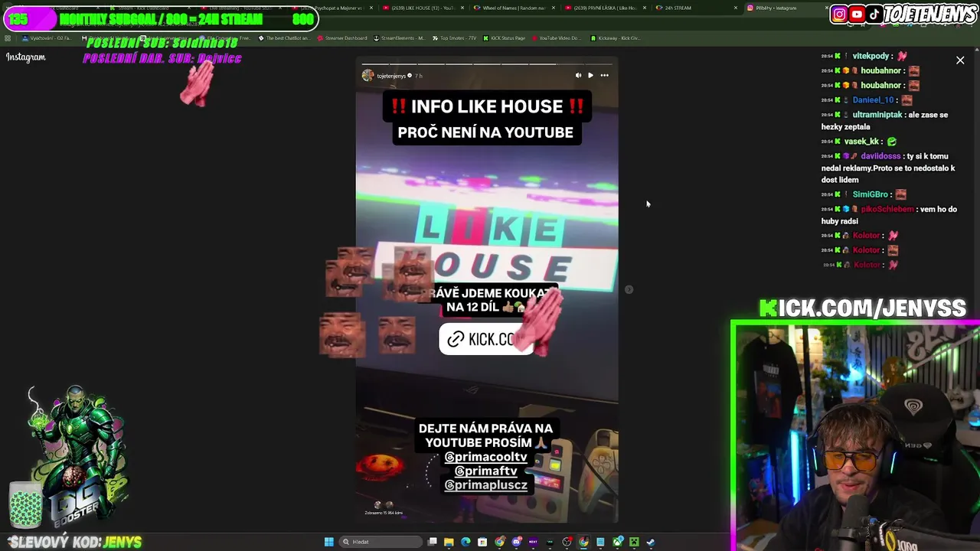Open tojetenjenys profile avatar in story

(367, 76)
